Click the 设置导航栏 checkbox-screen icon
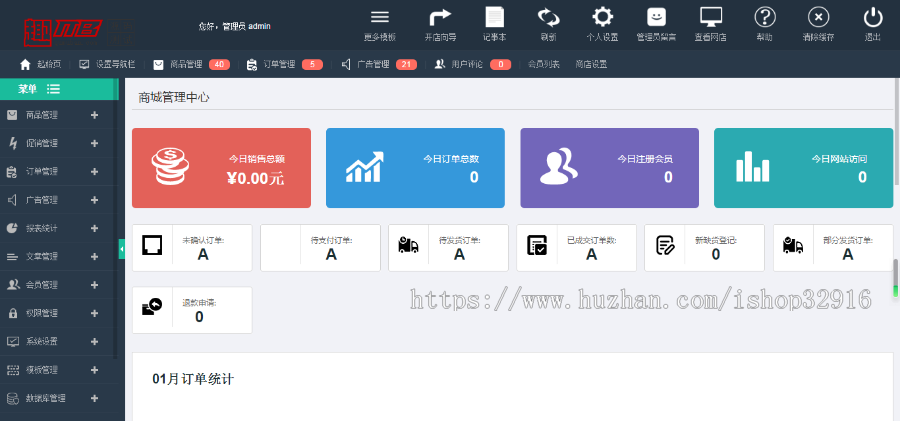This screenshot has height=421, width=900. [x=84, y=64]
